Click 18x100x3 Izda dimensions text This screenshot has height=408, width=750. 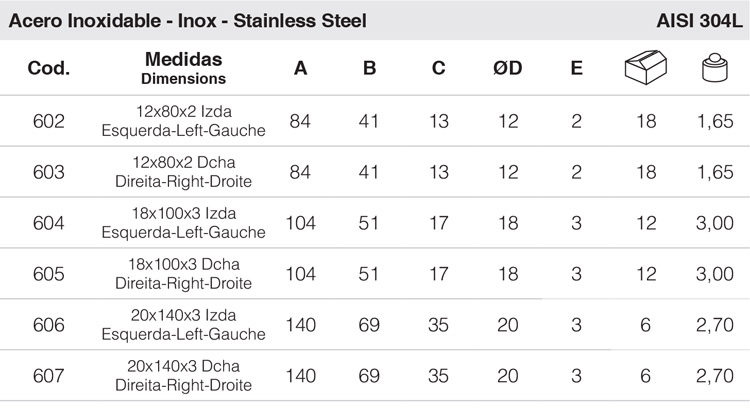184,213
